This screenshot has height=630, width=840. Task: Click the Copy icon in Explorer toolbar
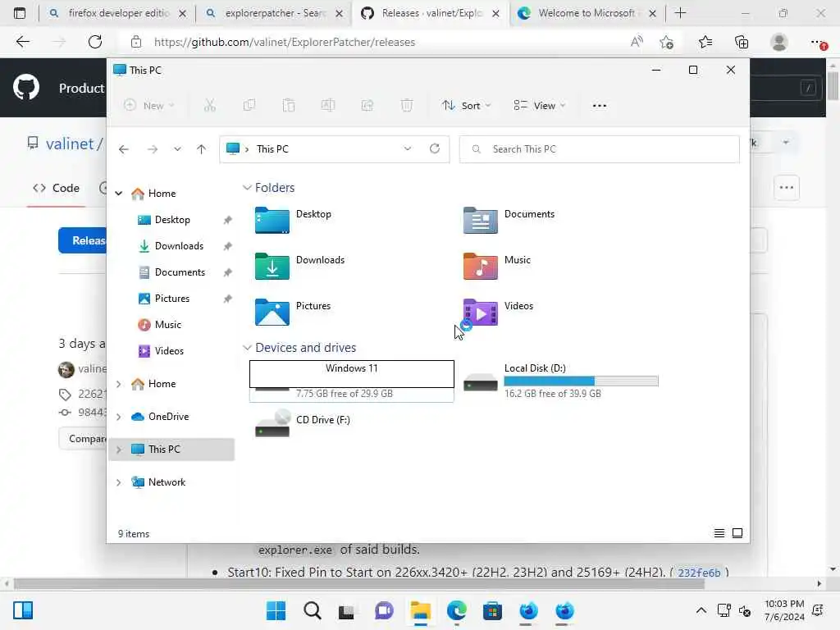(249, 106)
